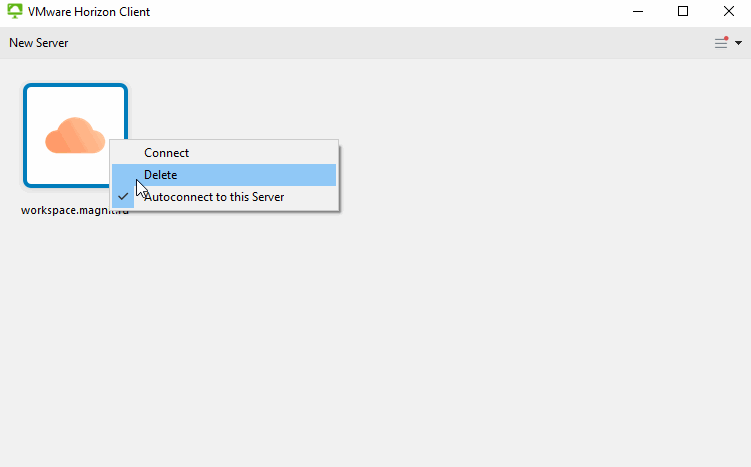Close the VMware Horizon Client window
The image size is (751, 467).
pos(728,12)
